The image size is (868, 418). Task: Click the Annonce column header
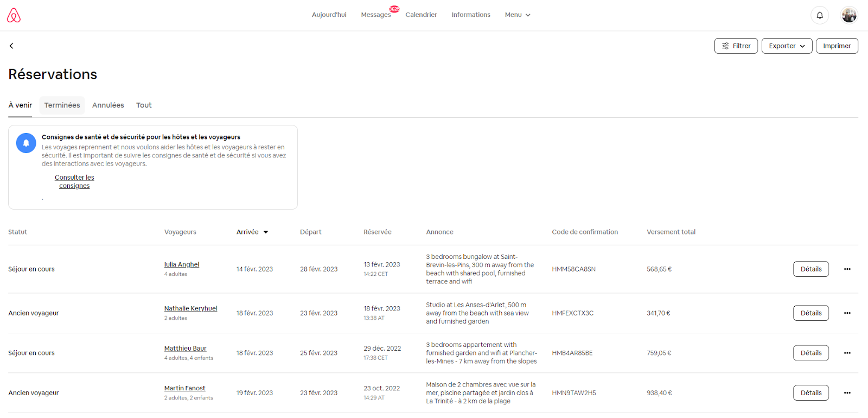[439, 232]
